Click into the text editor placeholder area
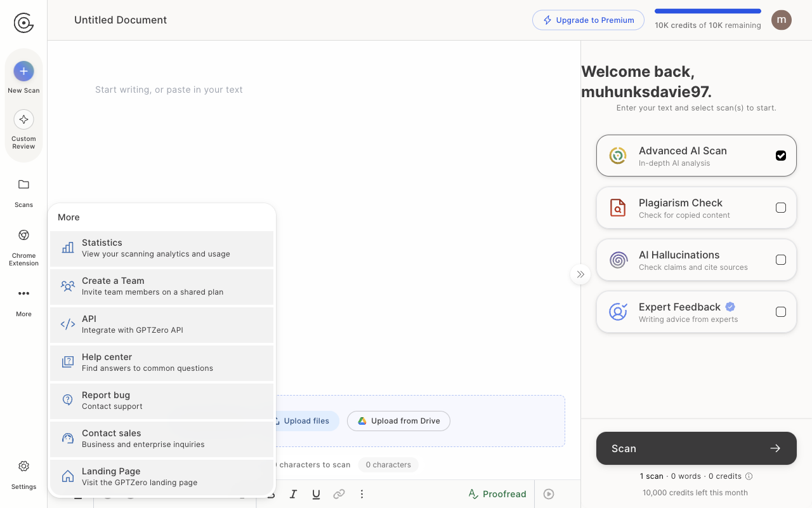Screen dimensions: 812x508 click(x=169, y=90)
